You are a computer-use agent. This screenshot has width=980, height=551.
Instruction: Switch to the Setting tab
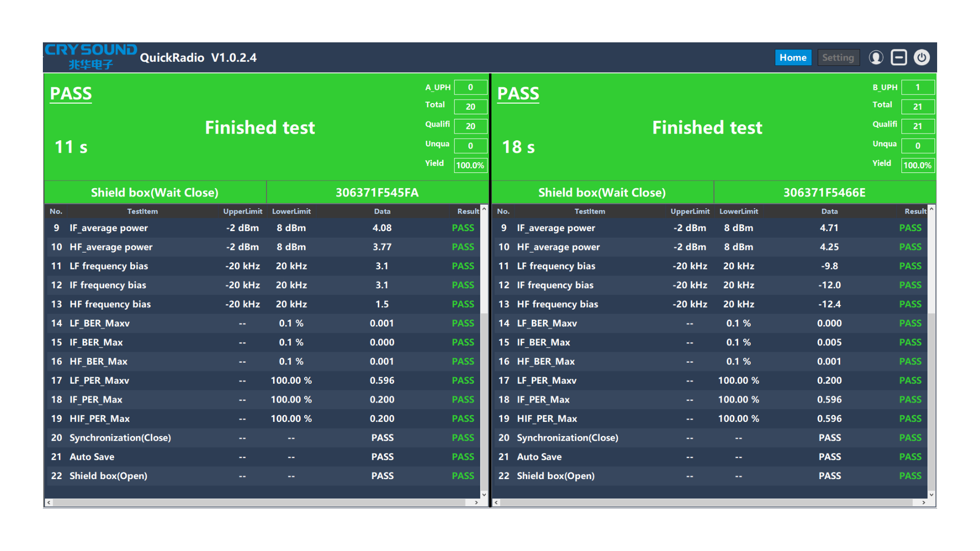tap(838, 58)
